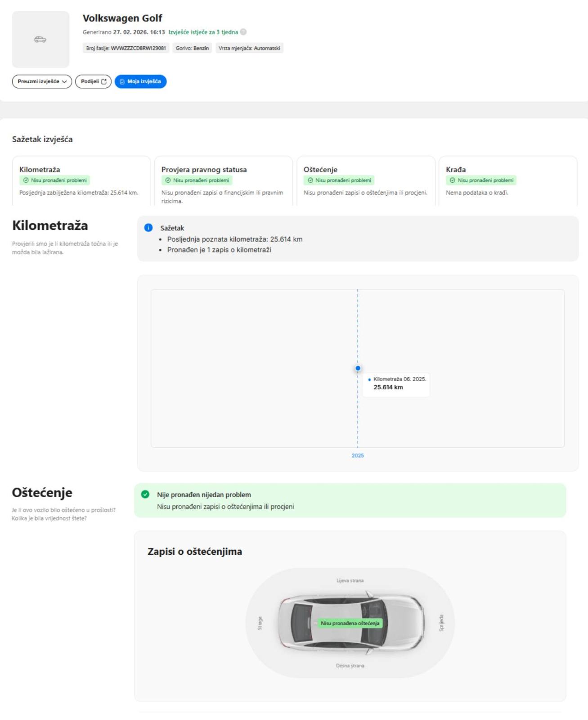Click the Nisu pronađena oštećenja green label
This screenshot has width=588, height=720.
[x=350, y=623]
